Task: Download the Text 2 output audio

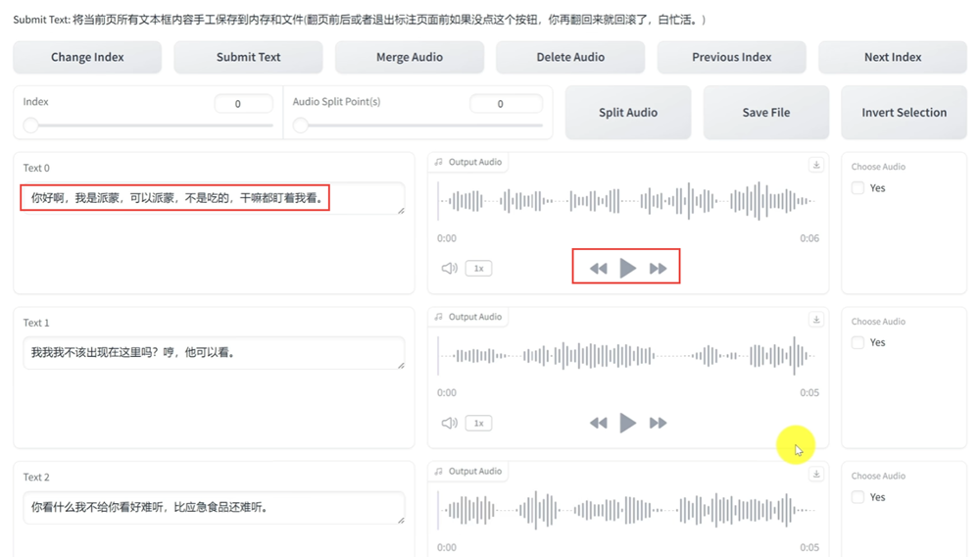Action: point(815,474)
